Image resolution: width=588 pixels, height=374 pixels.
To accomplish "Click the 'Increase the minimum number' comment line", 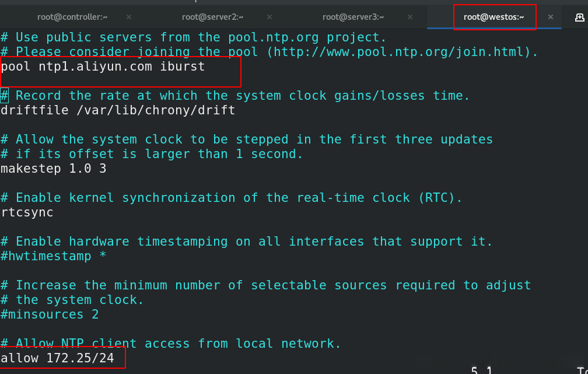I will point(266,285).
